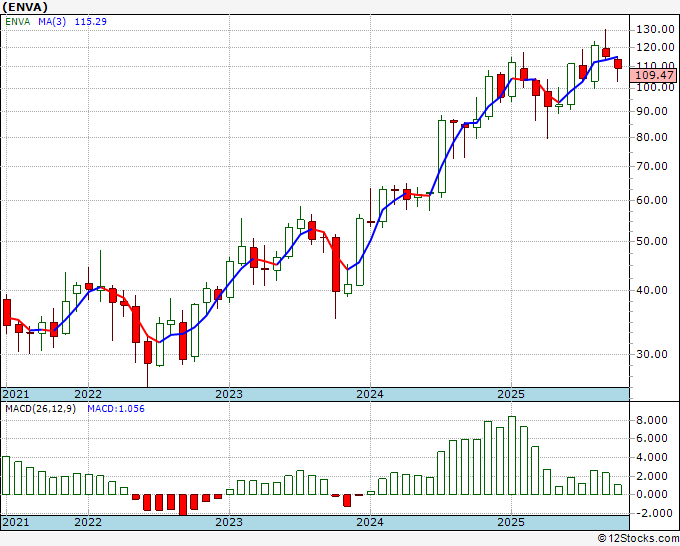Click 2025 on the MACD panel time axis
The height and width of the screenshot is (546, 680).
511,522
